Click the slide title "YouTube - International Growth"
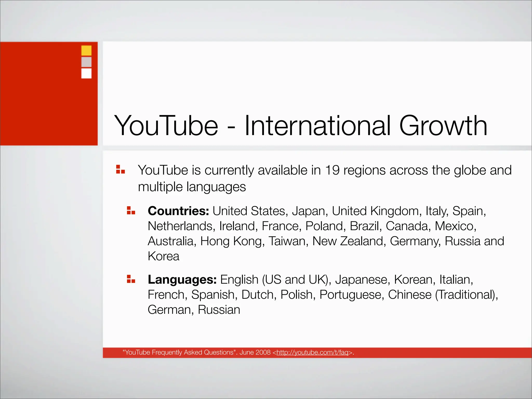This screenshot has width=532, height=399. [x=301, y=126]
